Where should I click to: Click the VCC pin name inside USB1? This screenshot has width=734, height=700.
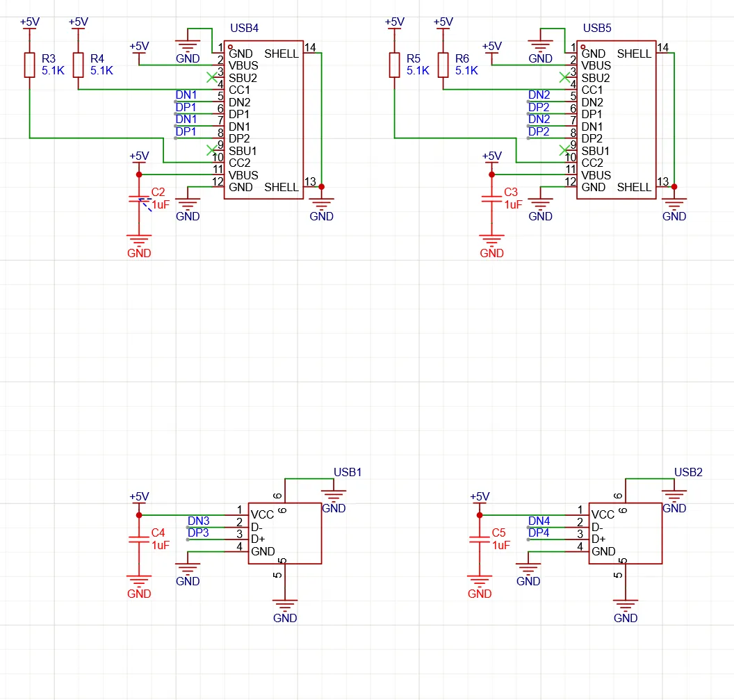pyautogui.click(x=262, y=514)
